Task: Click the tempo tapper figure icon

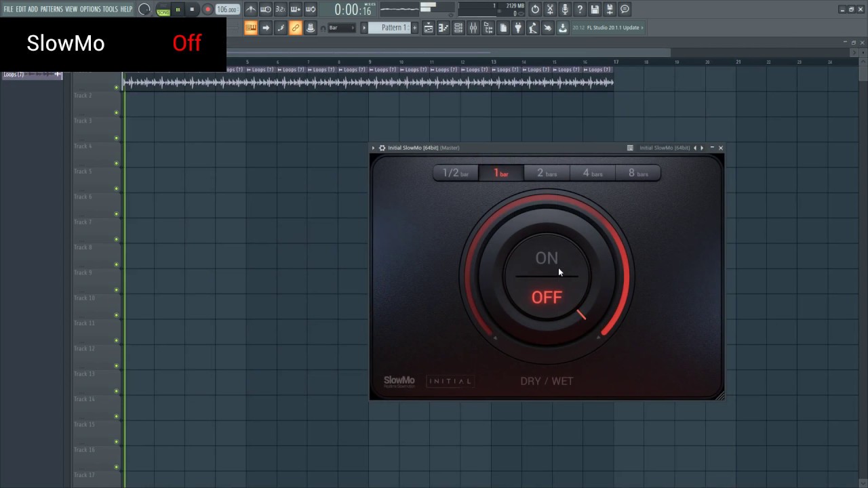Action: [x=533, y=28]
